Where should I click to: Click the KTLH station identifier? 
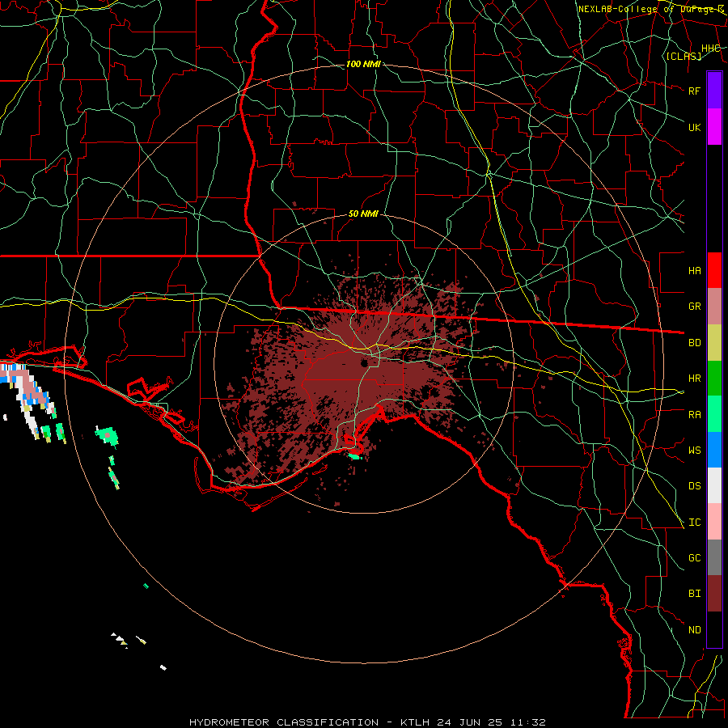click(415, 722)
